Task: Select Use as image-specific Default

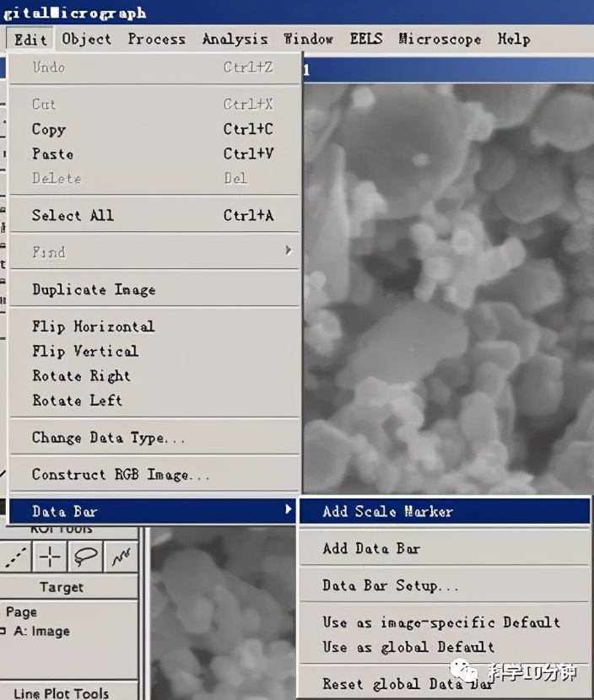Action: 440,622
